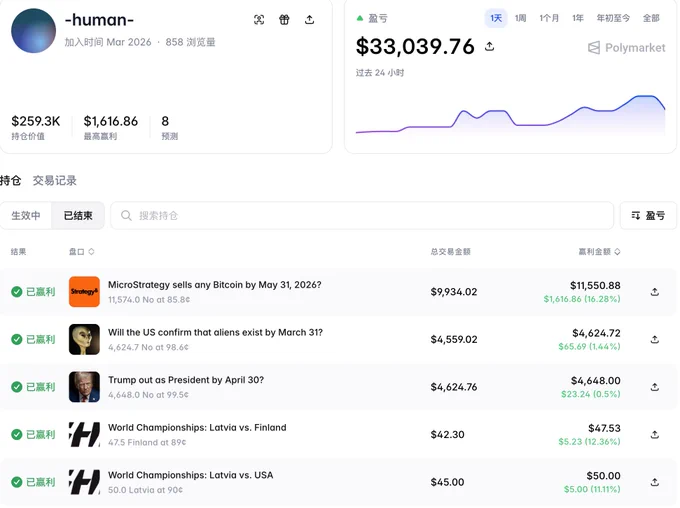
Task: Click the -human- profile avatar
Action: tap(33, 31)
